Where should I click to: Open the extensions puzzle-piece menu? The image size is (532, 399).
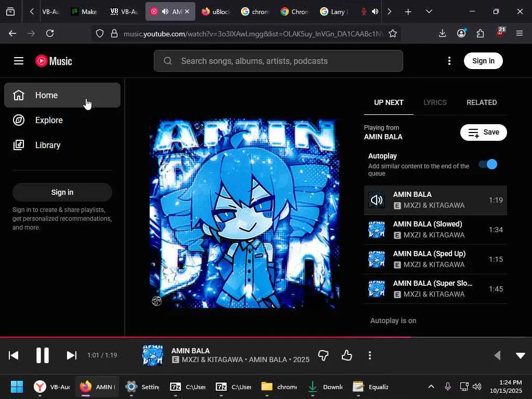(481, 33)
